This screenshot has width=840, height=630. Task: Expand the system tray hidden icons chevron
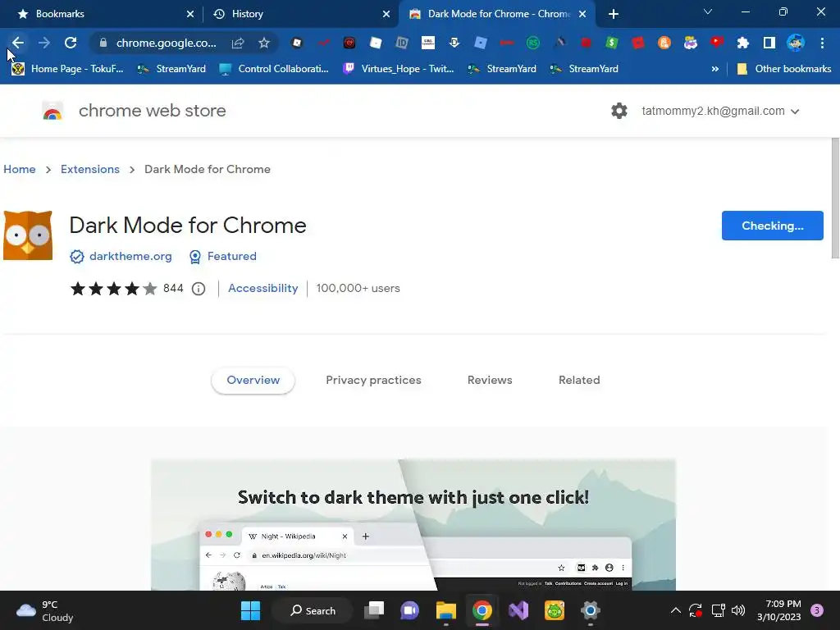point(676,610)
